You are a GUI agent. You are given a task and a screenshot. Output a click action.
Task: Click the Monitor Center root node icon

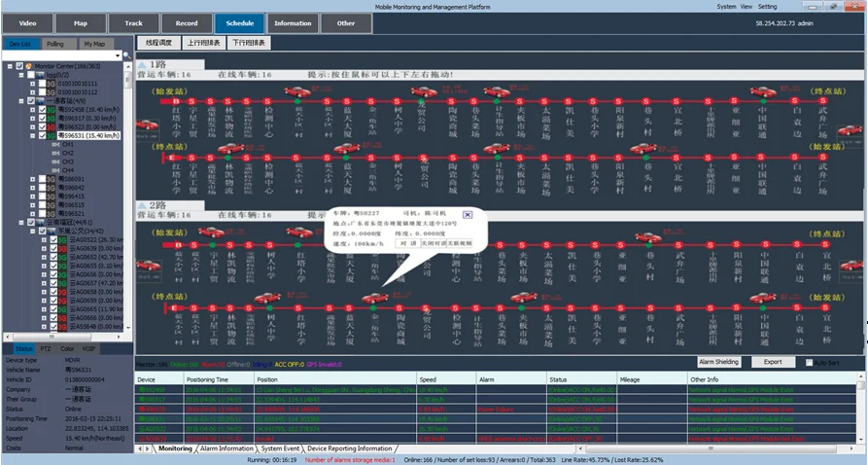[x=29, y=66]
